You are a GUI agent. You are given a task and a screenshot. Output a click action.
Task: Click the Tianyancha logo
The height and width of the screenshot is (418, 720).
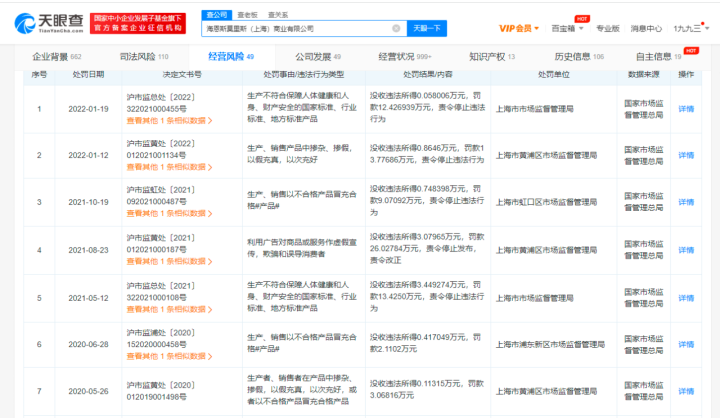tap(49, 23)
